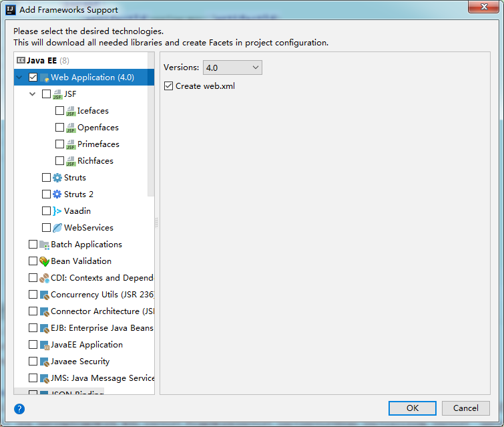Enable the Bean Validation checkbox

coord(33,261)
